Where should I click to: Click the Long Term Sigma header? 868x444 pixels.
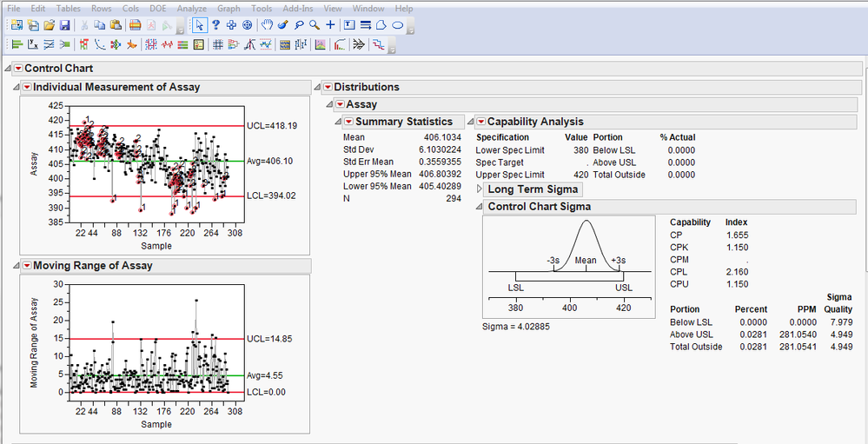click(533, 189)
